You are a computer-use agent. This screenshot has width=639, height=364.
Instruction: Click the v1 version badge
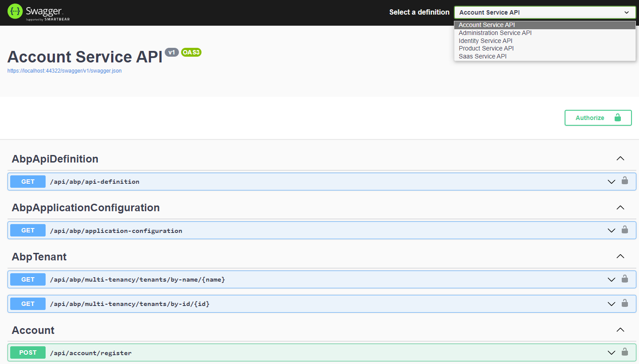click(x=172, y=52)
